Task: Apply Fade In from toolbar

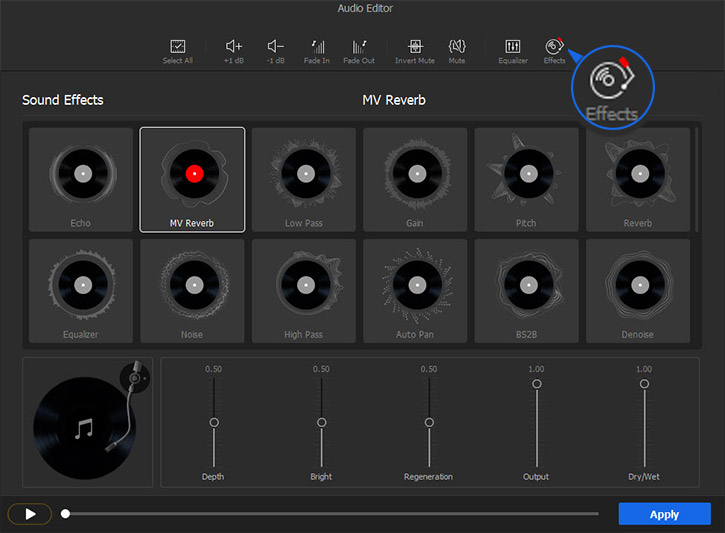Action: pyautogui.click(x=318, y=47)
